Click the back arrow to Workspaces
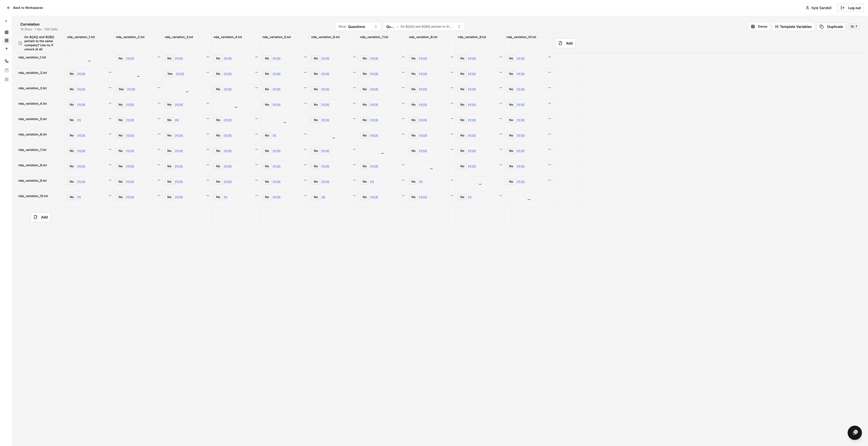Screen dimensions: 868x446 tap(9, 8)
